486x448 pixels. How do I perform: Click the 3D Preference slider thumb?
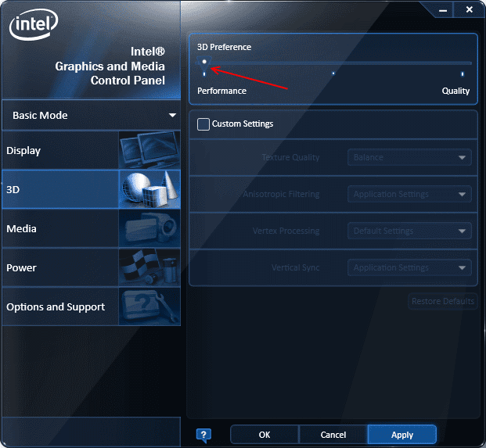(x=204, y=63)
